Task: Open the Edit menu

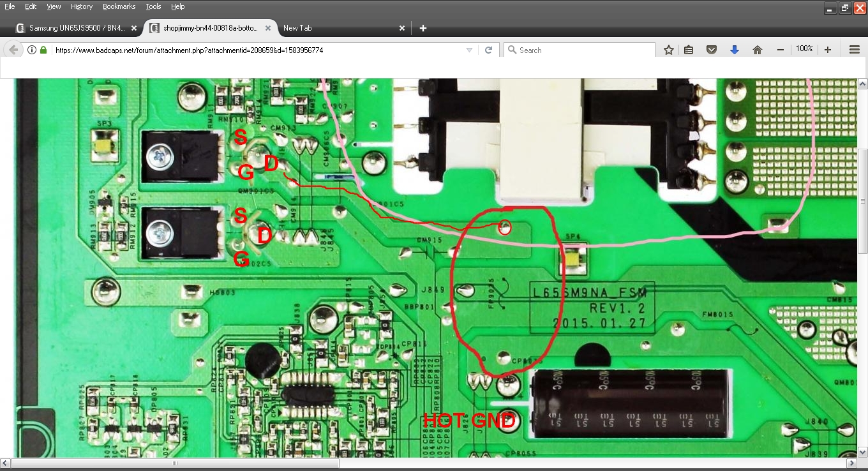Action: [x=31, y=6]
